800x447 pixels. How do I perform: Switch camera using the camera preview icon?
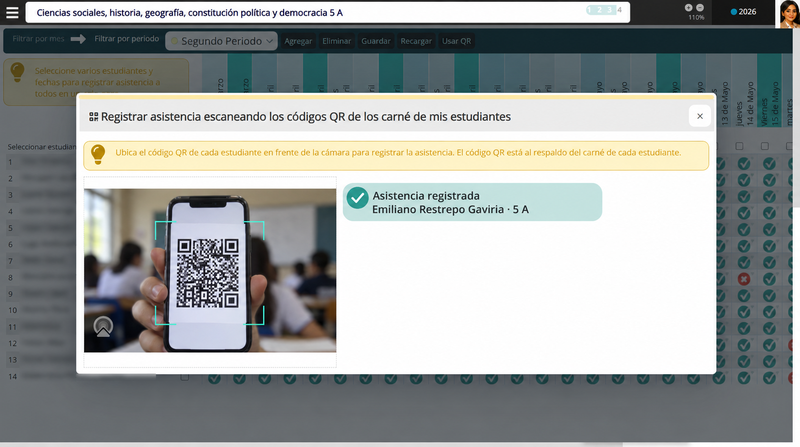[x=103, y=327]
